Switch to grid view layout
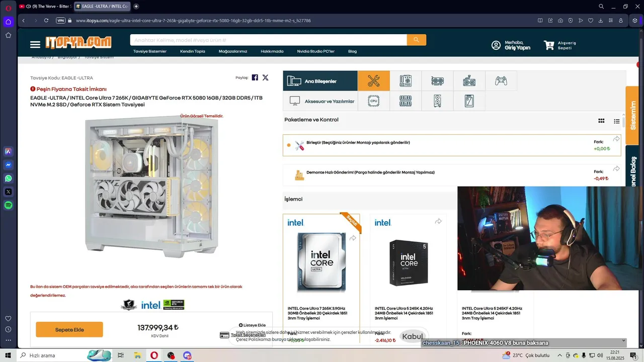Image resolution: width=644 pixels, height=362 pixels. [x=601, y=121]
